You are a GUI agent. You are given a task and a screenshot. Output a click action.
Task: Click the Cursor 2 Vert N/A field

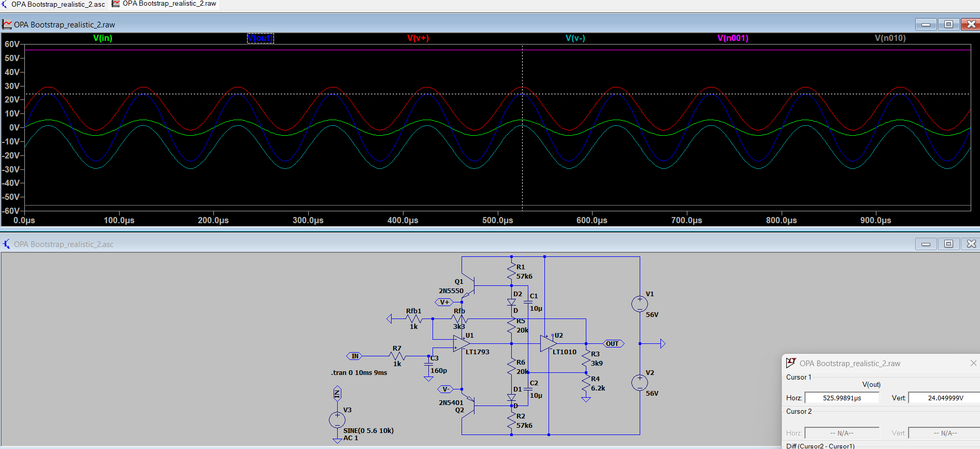tap(945, 433)
